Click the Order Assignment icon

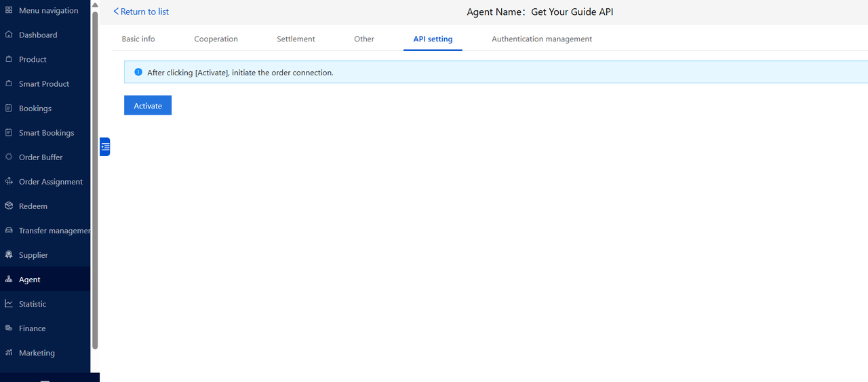tap(9, 181)
